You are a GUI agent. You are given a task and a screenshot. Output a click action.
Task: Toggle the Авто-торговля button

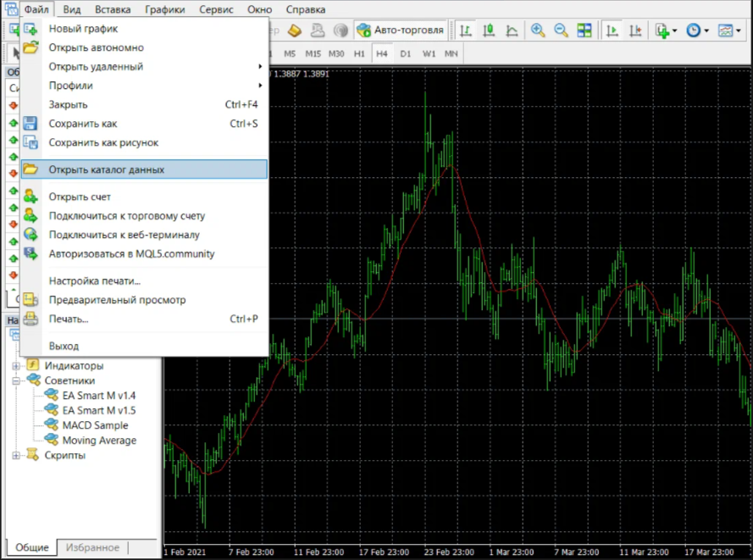point(401,30)
